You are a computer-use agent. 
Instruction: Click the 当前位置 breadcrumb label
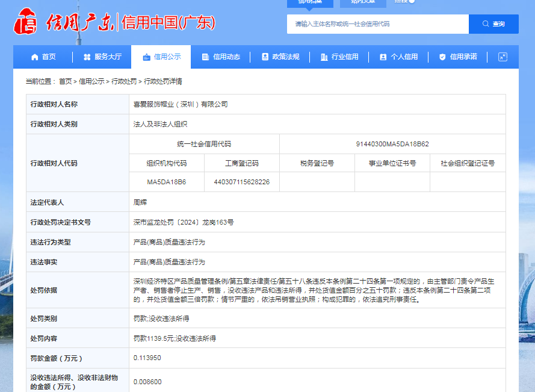(40, 81)
